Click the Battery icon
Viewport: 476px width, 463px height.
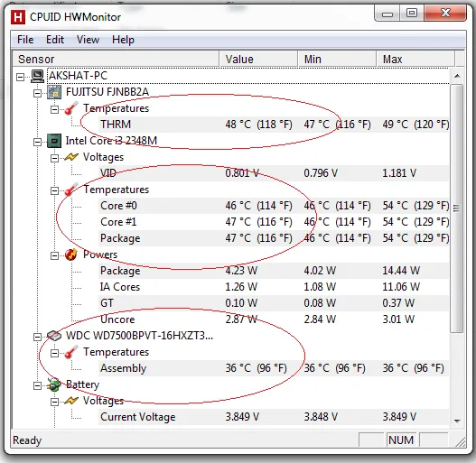(54, 384)
